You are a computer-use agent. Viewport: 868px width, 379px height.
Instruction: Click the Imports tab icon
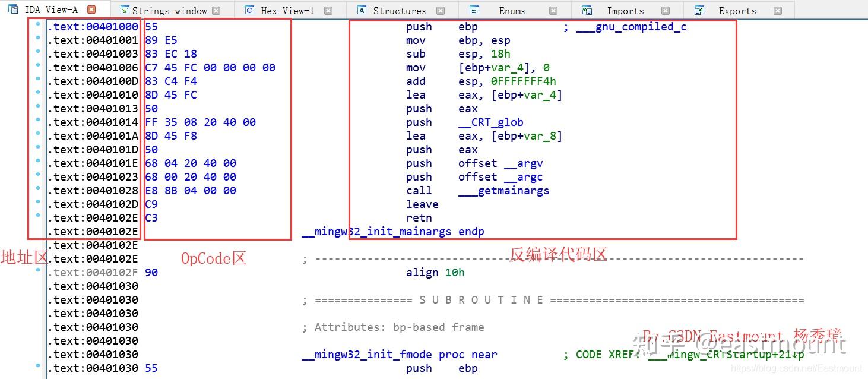click(x=587, y=10)
